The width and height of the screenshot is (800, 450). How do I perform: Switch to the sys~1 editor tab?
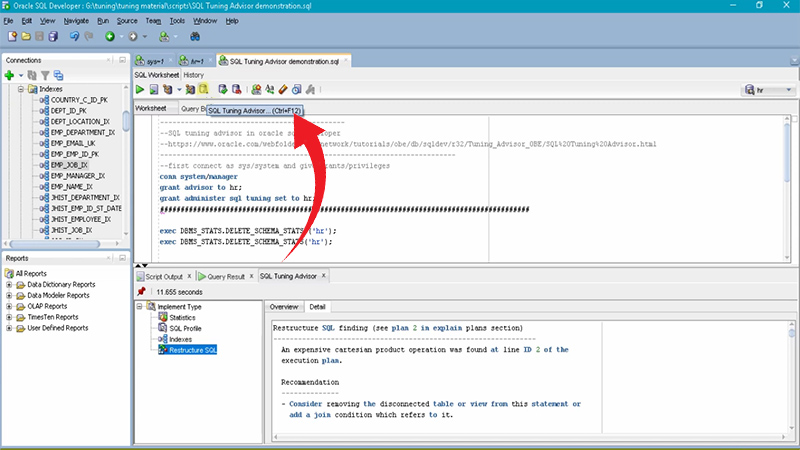(155, 61)
